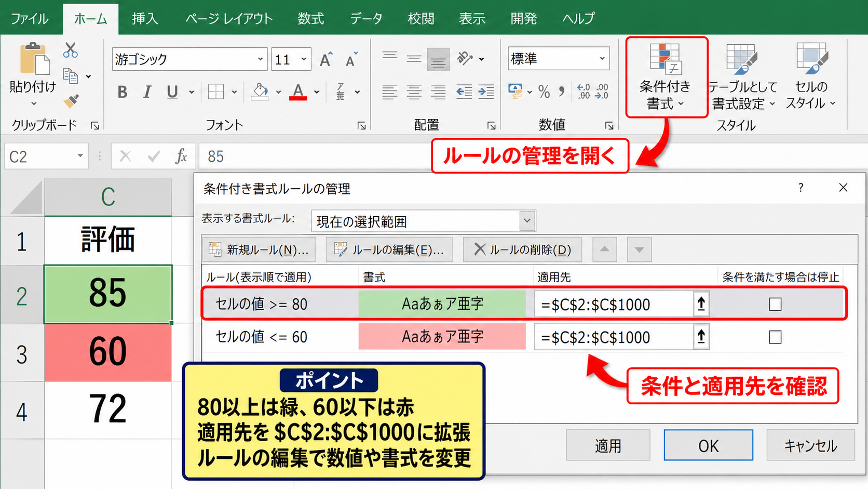Toggle stop-if-true checkbox for >= 80 rule
Image resolution: width=868 pixels, height=489 pixels.
coord(775,304)
